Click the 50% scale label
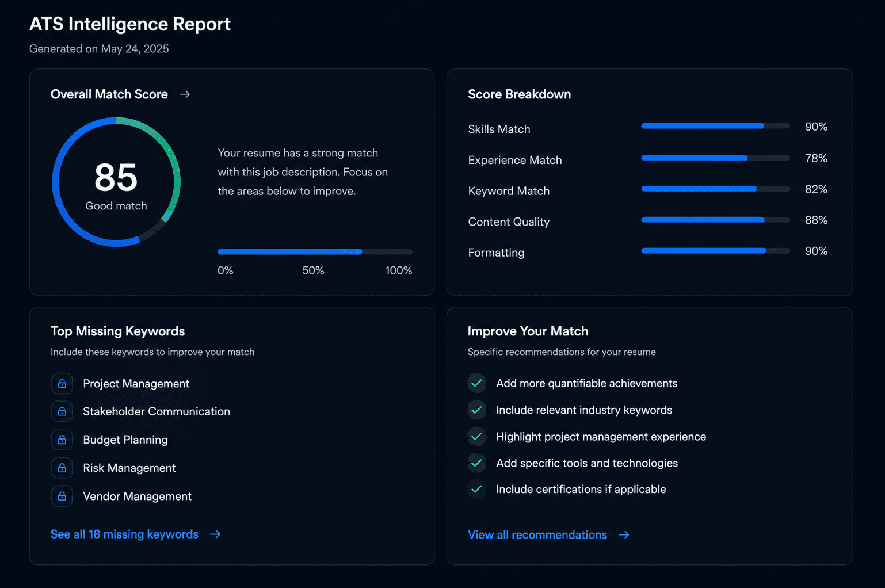Image resolution: width=885 pixels, height=588 pixels. [x=313, y=270]
